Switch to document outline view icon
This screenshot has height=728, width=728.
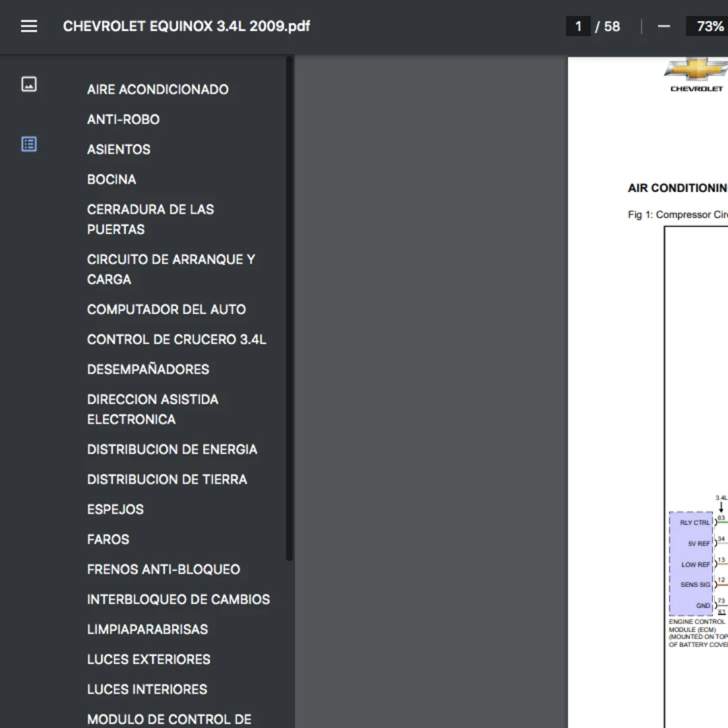tap(29, 144)
